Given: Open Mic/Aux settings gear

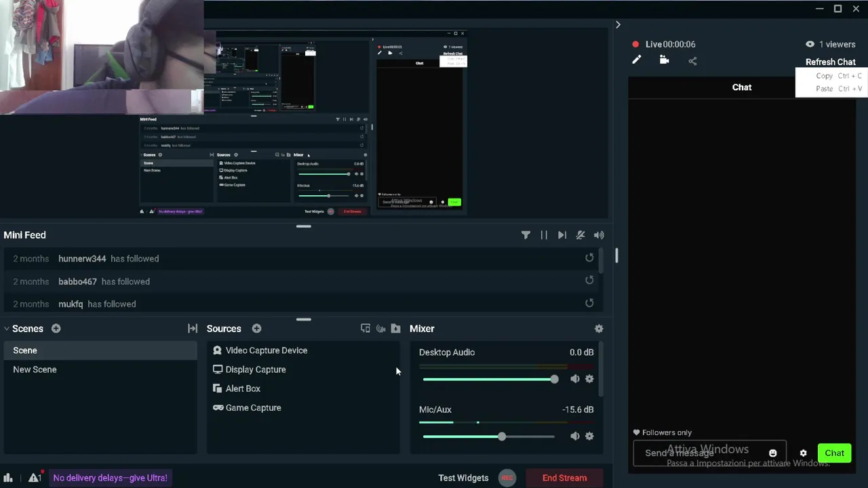Looking at the screenshot, I should pos(589,436).
